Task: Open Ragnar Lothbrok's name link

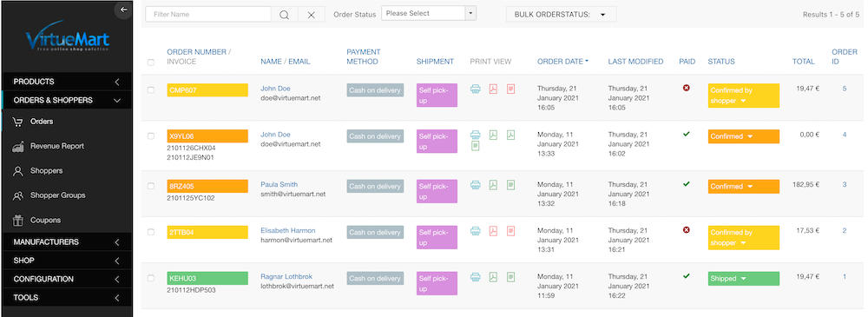Action: [x=286, y=276]
